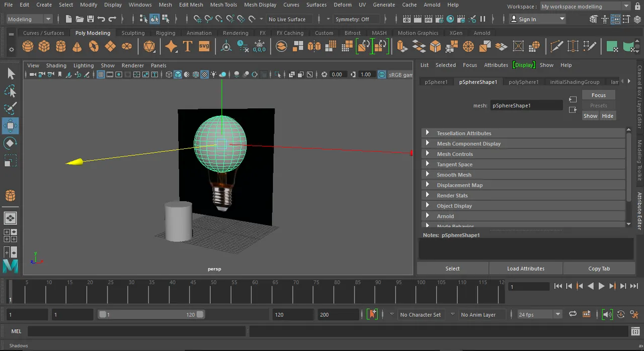The height and width of the screenshot is (351, 644).
Task: Click the mesh name field pSphereShape1
Action: 526,106
